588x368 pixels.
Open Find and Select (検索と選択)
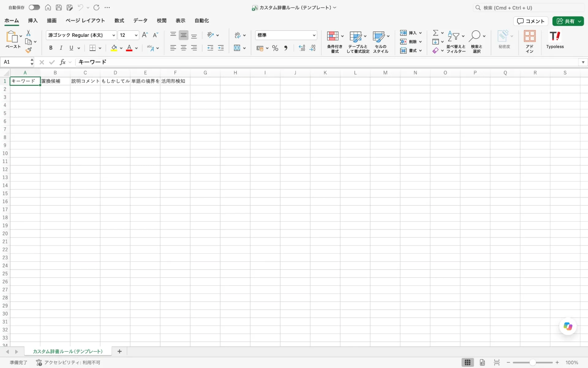point(477,42)
